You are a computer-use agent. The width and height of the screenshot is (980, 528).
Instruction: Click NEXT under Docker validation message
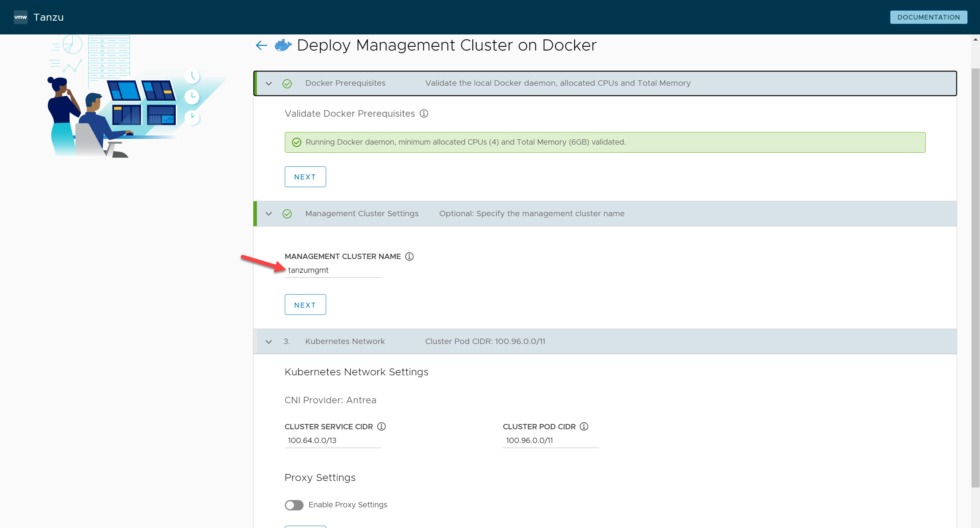[305, 177]
